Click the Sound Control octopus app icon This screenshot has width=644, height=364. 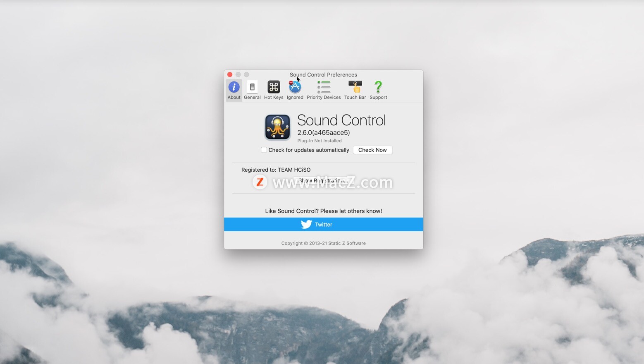pos(277,127)
